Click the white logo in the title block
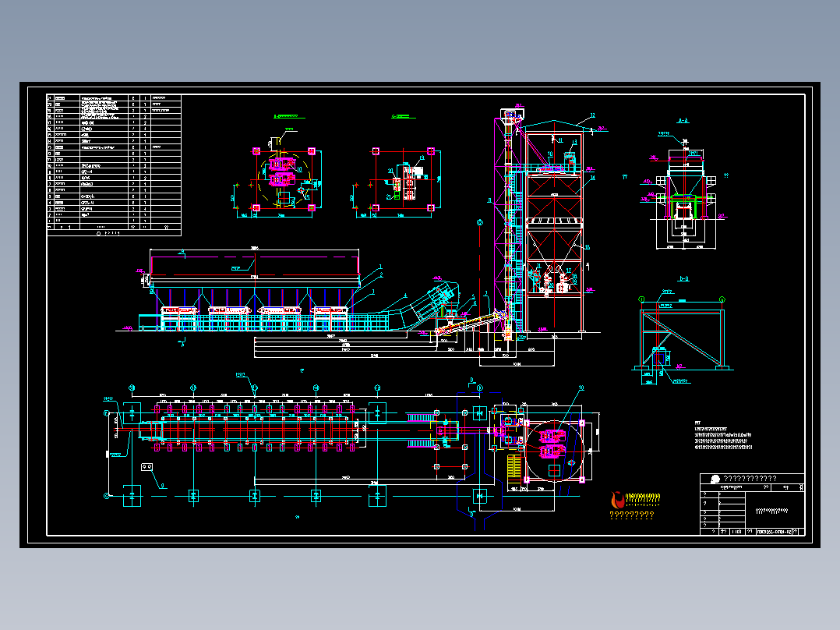The height and width of the screenshot is (630, 840). (x=715, y=479)
